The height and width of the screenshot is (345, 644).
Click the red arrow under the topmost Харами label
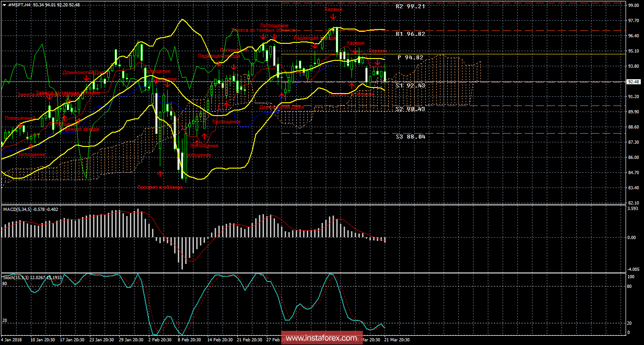point(333,17)
